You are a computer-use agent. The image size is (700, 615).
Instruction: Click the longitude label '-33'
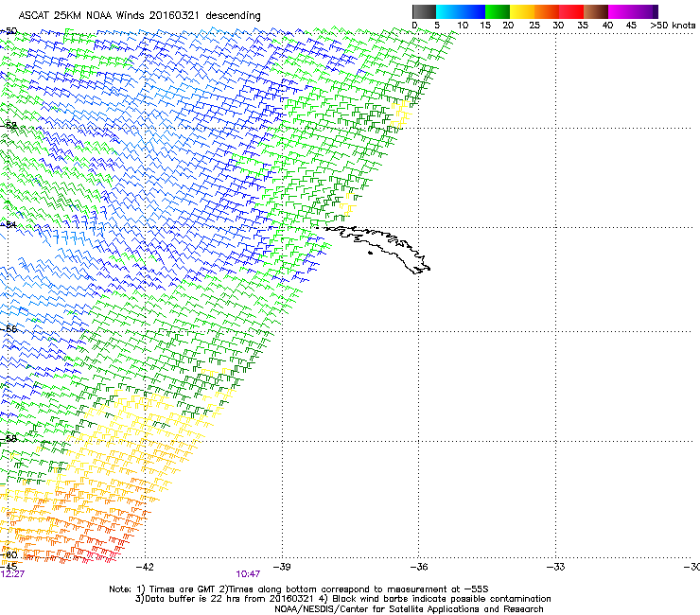[555, 567]
